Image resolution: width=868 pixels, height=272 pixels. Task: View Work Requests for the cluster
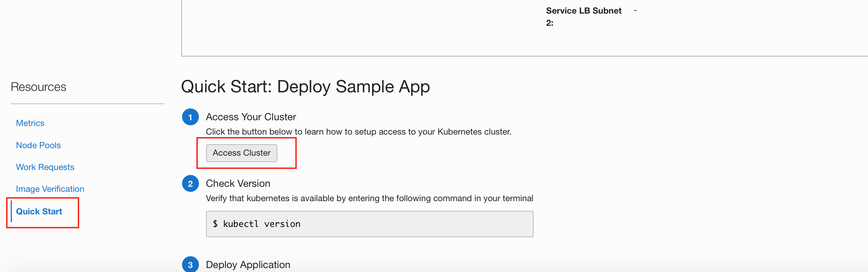45,167
